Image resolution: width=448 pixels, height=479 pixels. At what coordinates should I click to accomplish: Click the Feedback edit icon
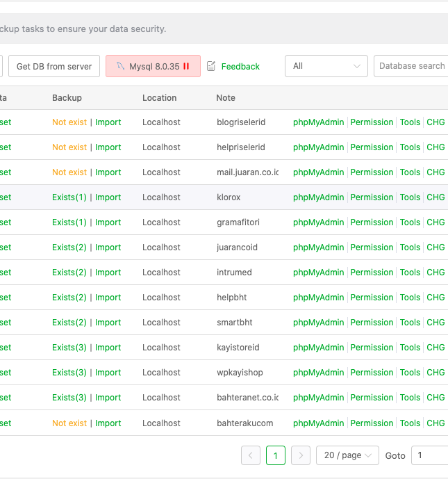211,66
